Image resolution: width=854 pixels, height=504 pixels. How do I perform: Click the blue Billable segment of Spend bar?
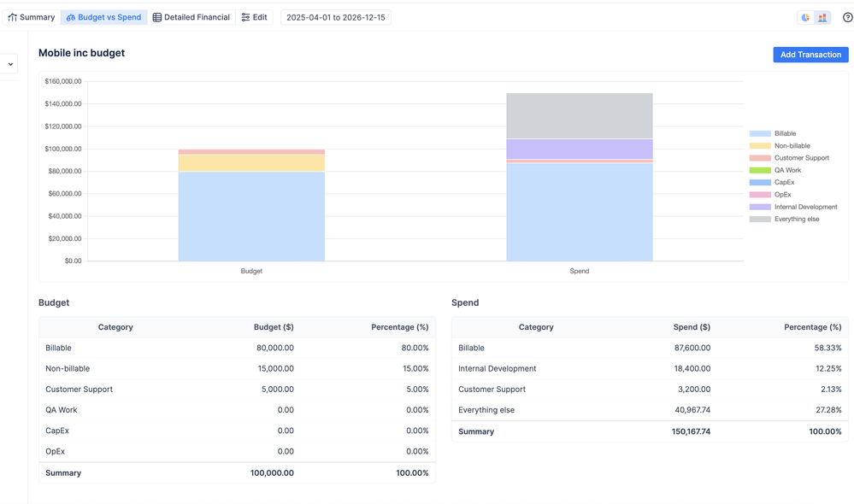point(580,212)
